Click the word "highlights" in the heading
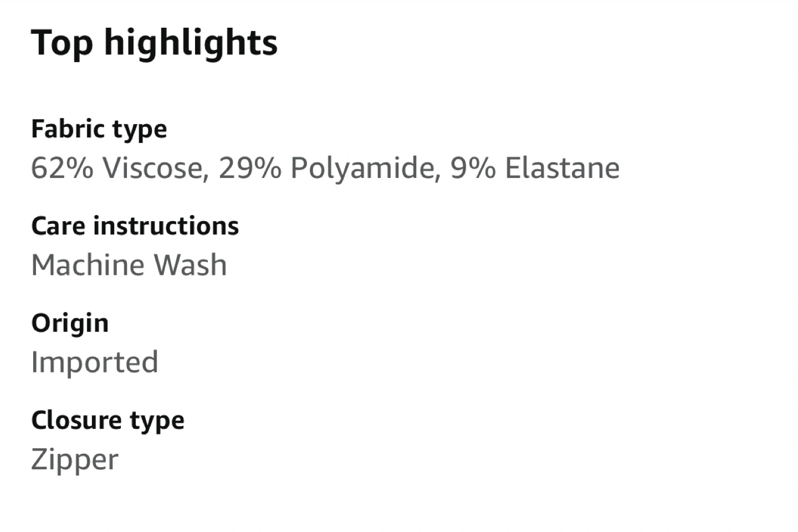Screen dimensions: 798x532 (x=191, y=43)
